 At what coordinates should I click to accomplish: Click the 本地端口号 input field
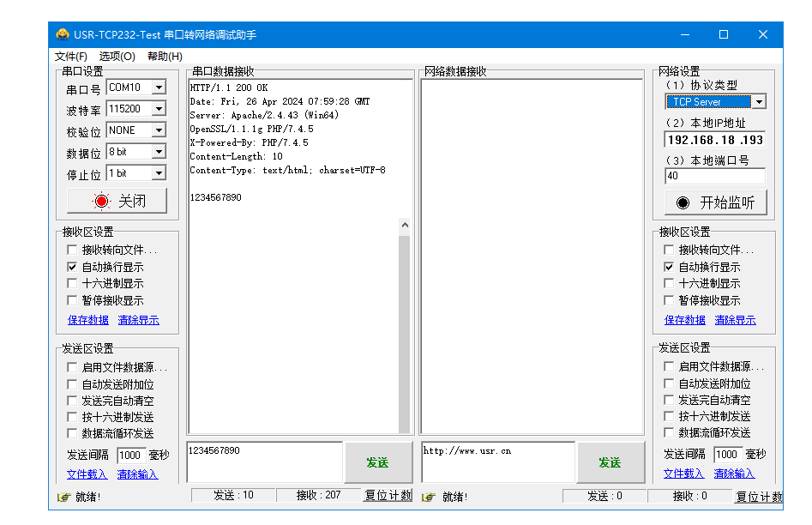[x=714, y=176]
